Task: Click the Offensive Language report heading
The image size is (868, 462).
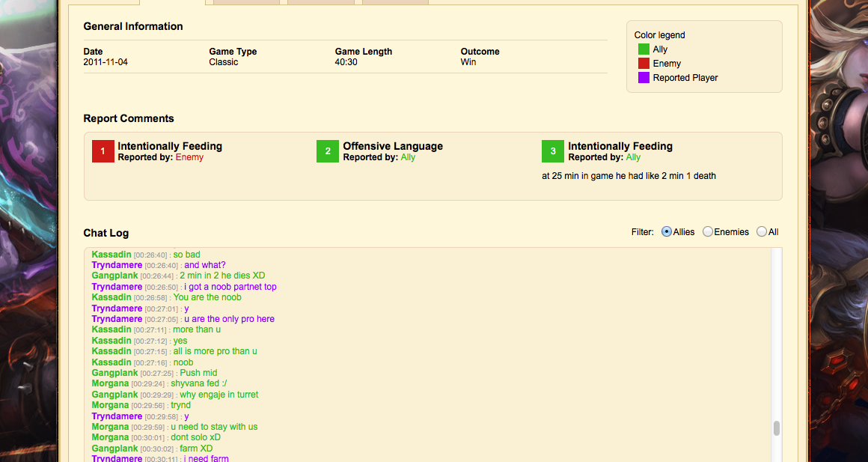Action: click(x=393, y=146)
